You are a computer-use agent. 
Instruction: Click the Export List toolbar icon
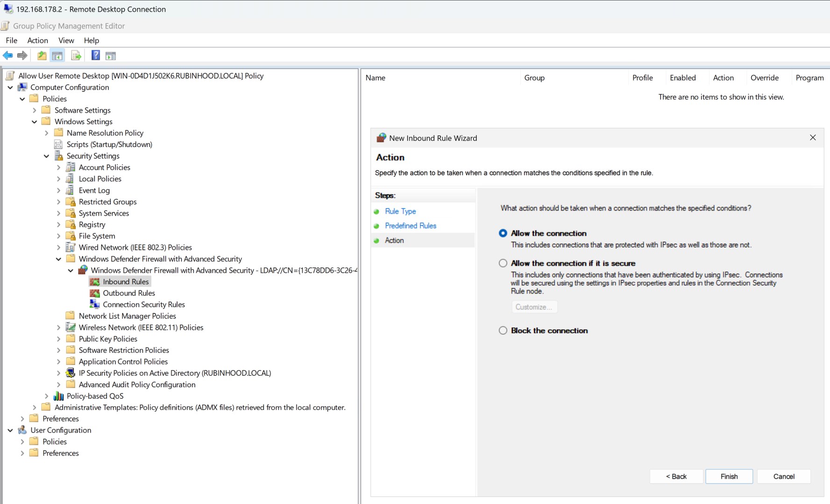76,56
